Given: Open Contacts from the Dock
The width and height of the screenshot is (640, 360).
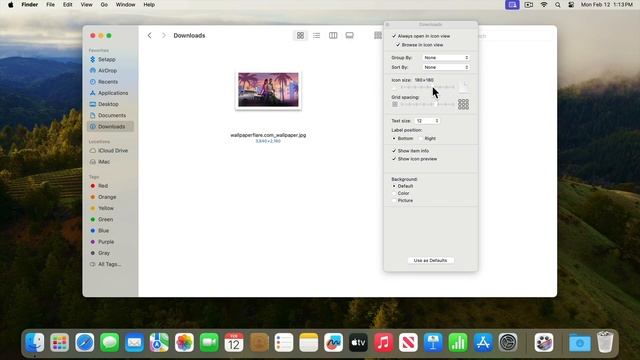Looking at the screenshot, I should 259,342.
